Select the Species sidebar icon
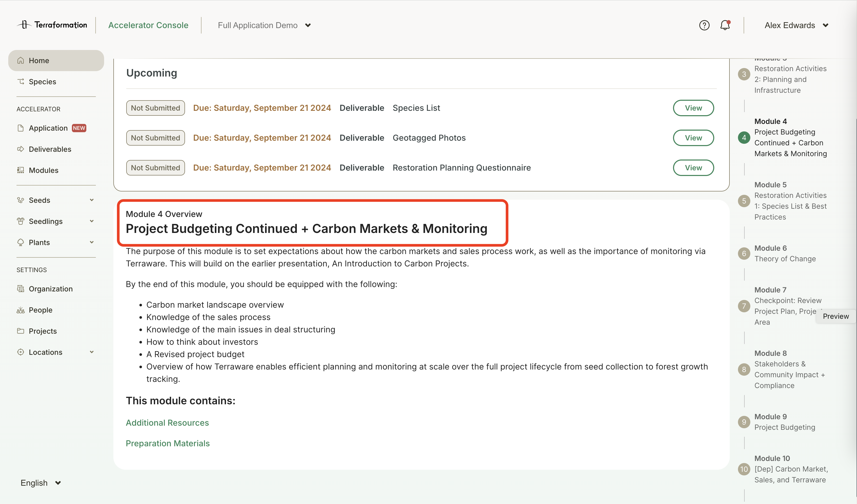857x504 pixels. pos(21,82)
